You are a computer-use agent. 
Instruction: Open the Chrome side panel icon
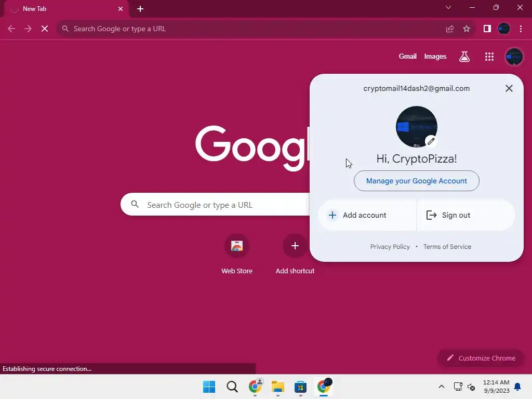click(x=487, y=29)
